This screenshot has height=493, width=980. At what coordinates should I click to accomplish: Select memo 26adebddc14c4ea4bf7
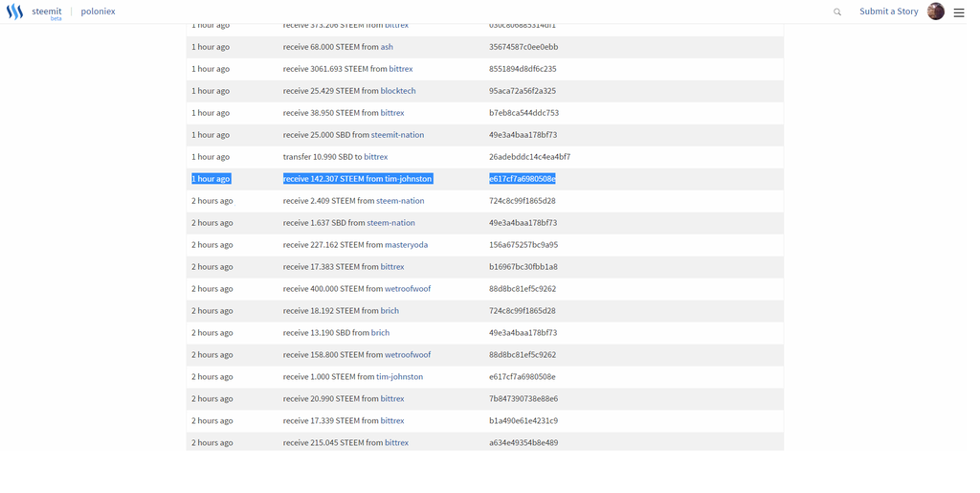(x=529, y=157)
